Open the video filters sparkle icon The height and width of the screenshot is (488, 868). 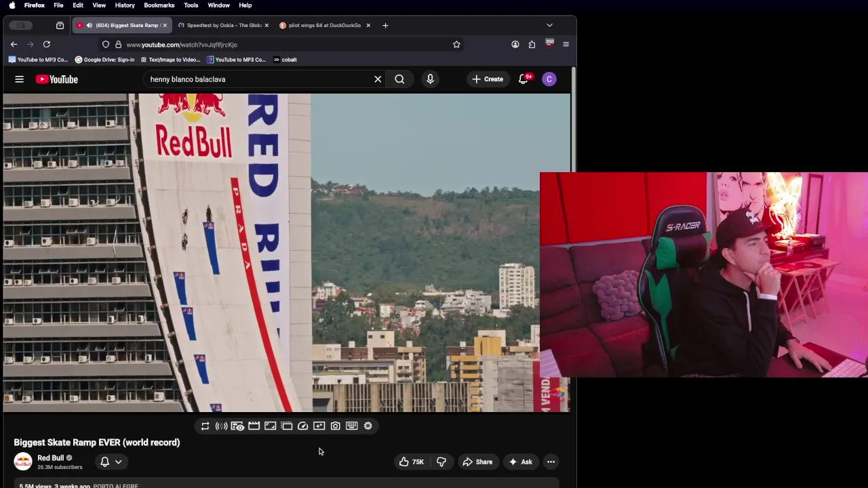click(319, 426)
